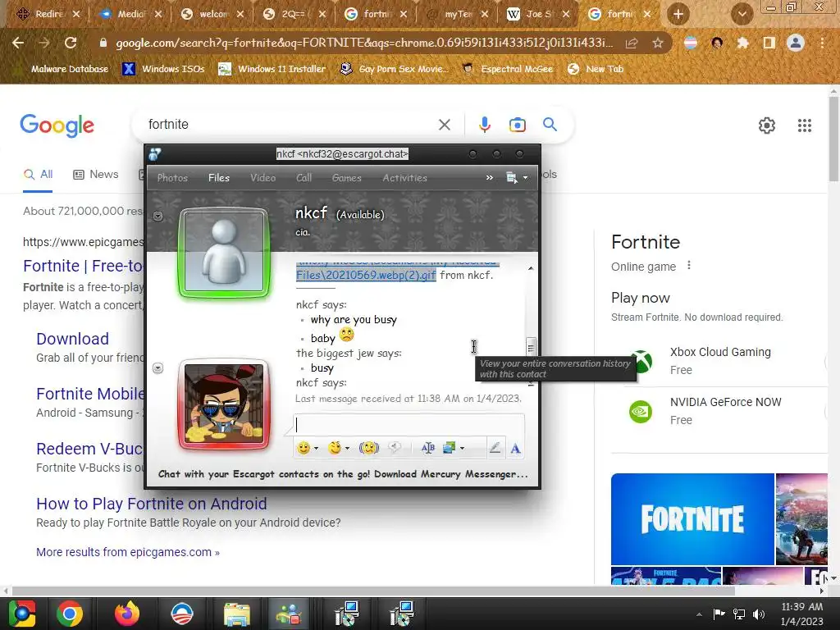This screenshot has height=630, width=840.
Task: Reload the Chrome page
Action: 71,43
